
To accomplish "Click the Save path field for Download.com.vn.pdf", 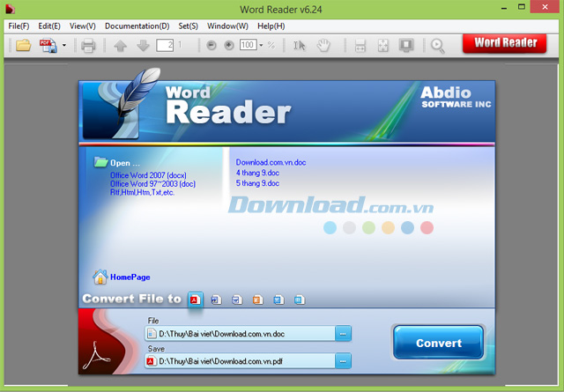I will [241, 361].
